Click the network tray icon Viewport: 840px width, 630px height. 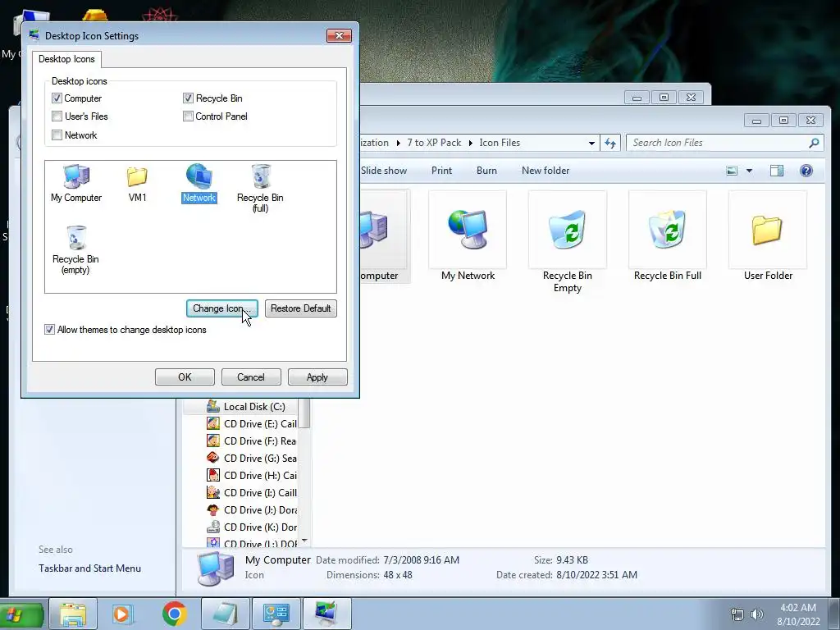(737, 614)
